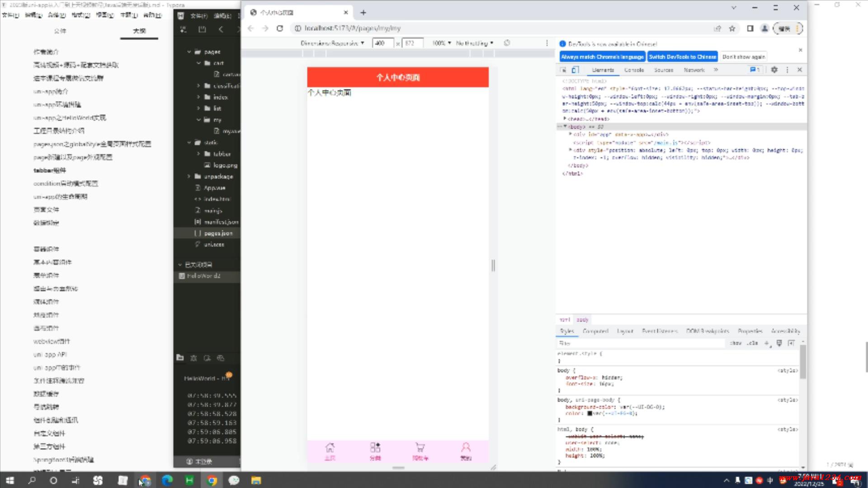Expand the list folder
The width and height of the screenshot is (868, 488).
click(x=198, y=108)
